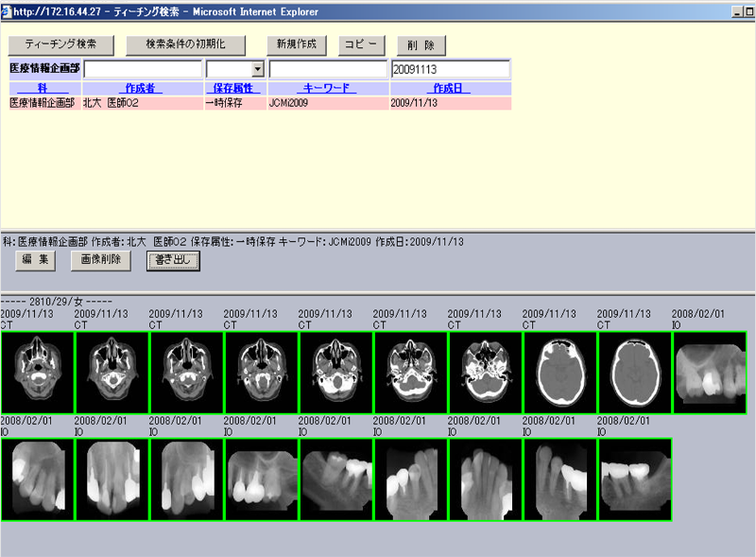Sort by 科 column header link
756x557 pixels.
pos(42,88)
